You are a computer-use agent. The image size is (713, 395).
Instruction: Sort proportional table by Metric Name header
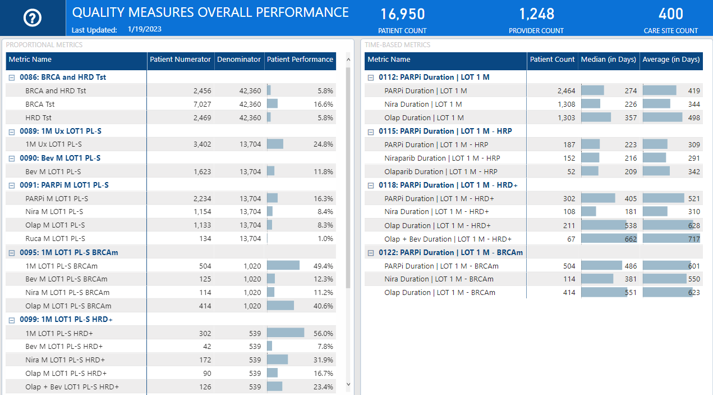click(76, 61)
